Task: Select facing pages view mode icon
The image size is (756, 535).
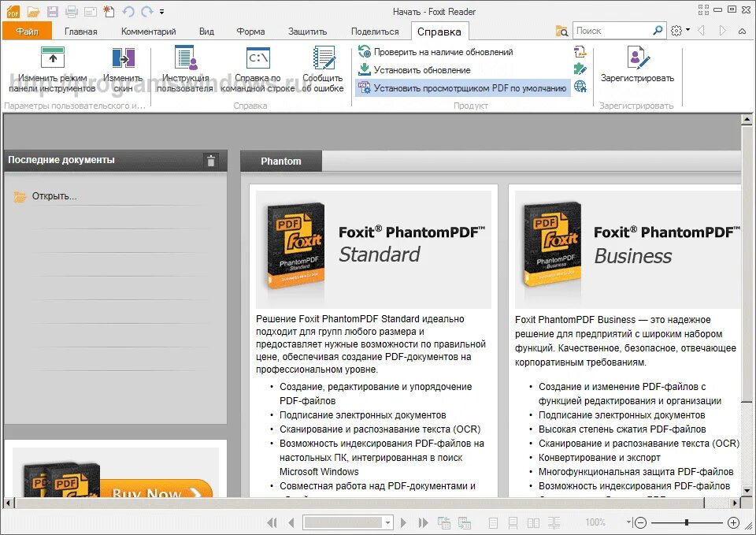Action: [533, 523]
